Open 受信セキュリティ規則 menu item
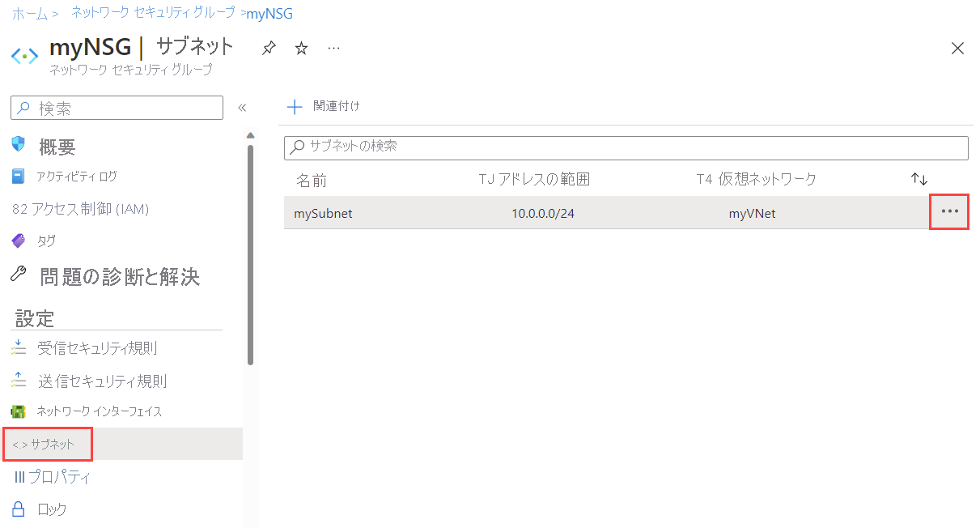Image resolution: width=980 pixels, height=528 pixels. [x=97, y=348]
